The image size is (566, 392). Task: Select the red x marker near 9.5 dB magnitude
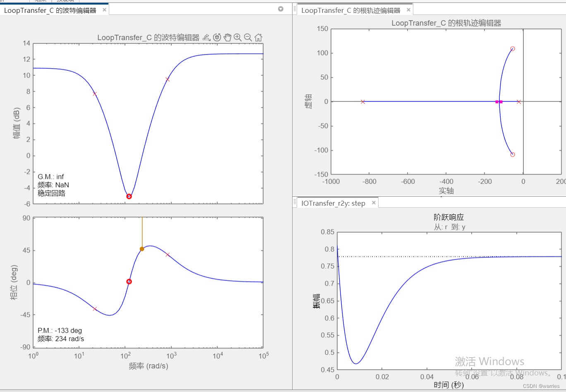click(x=168, y=79)
